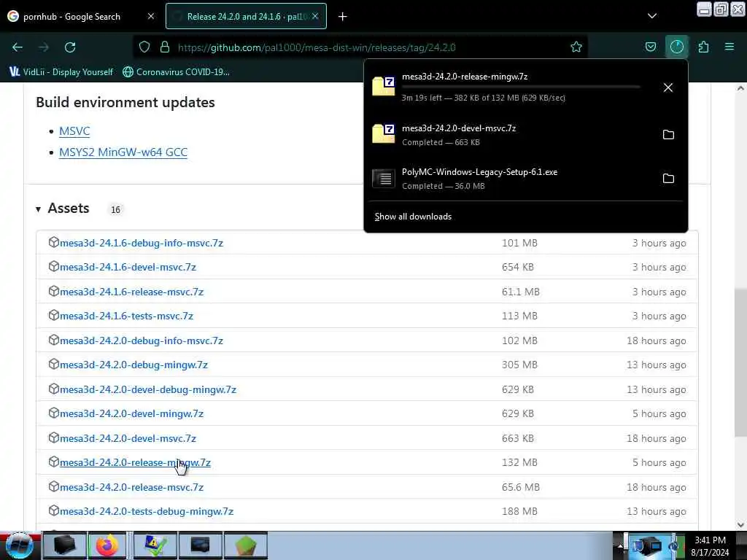Open VidLii bookmark
The height and width of the screenshot is (560, 747).
(x=61, y=72)
